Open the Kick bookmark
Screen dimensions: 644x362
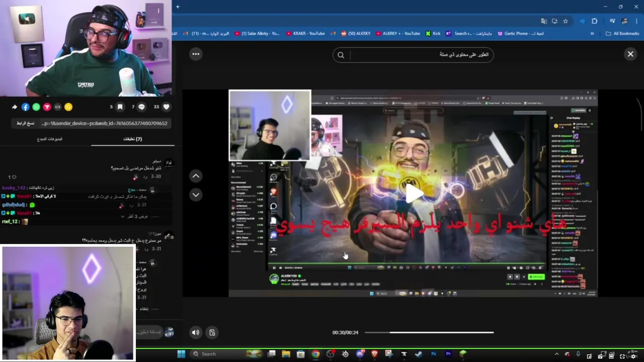[x=433, y=34]
